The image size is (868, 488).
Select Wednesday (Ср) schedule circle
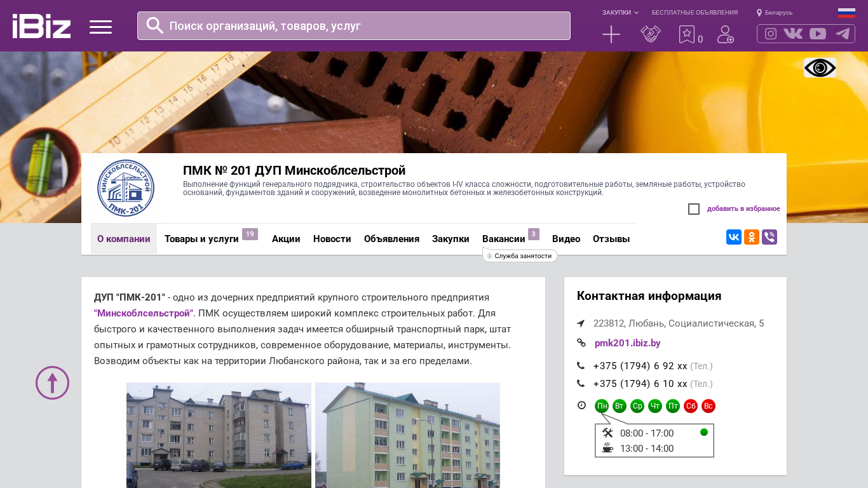(x=637, y=406)
